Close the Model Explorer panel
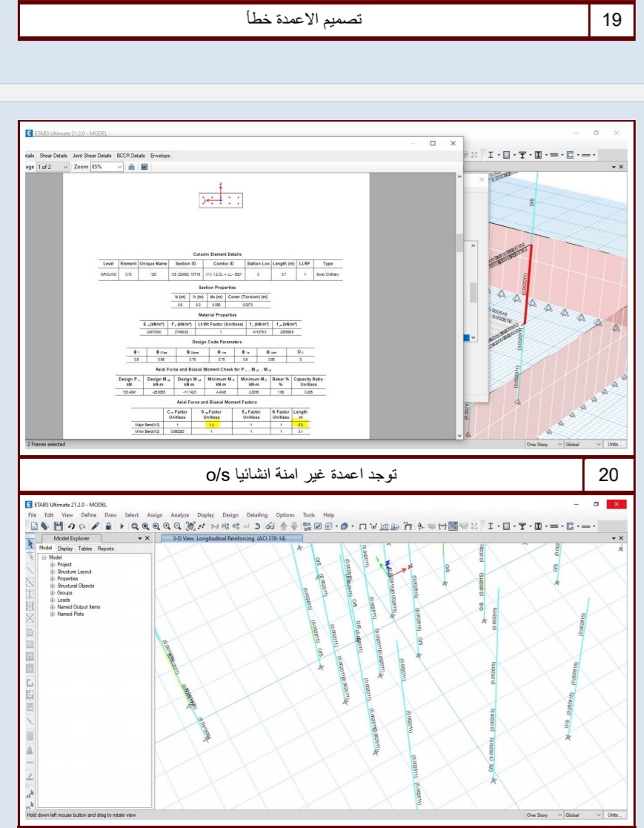The image size is (644, 828). [147, 539]
